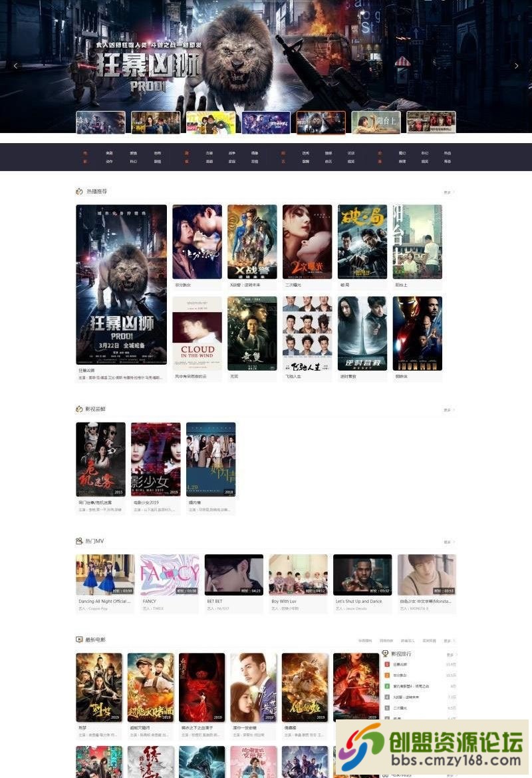
Task: Open the fiery fifth poster in 最新电影
Action: point(305,687)
